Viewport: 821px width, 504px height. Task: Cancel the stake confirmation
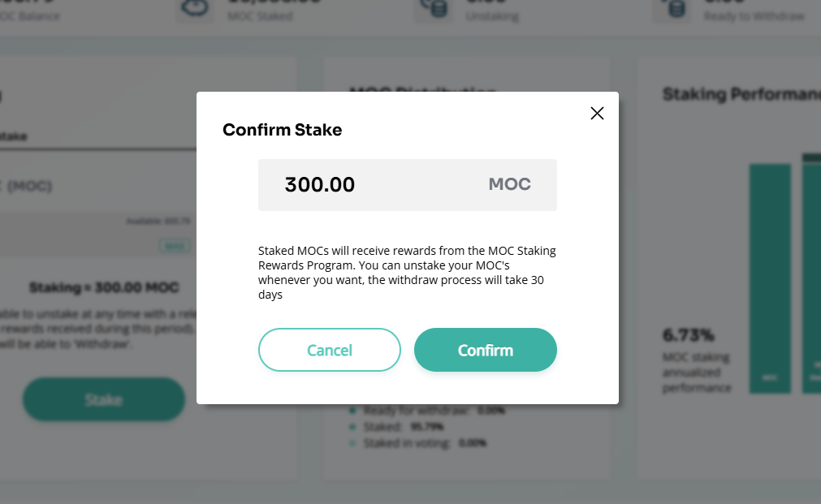point(330,350)
